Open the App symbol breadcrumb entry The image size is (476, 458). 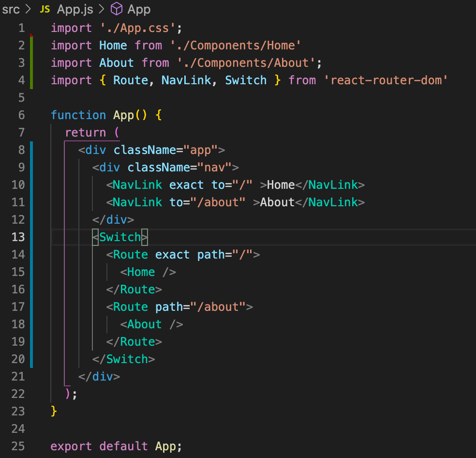(x=139, y=9)
